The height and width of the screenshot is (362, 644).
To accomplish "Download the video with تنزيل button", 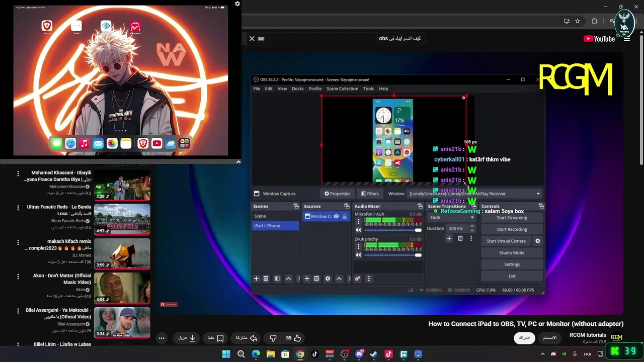I will click(x=187, y=338).
